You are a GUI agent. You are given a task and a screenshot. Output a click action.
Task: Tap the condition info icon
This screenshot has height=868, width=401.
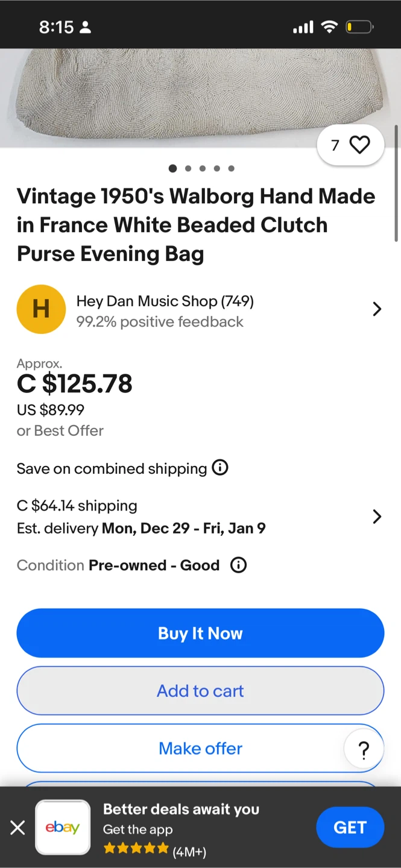coord(239,565)
